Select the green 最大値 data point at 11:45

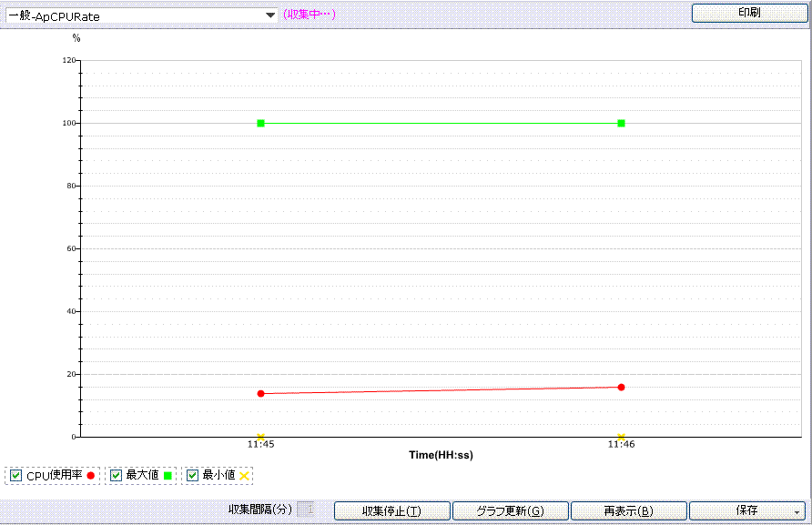pyautogui.click(x=261, y=123)
